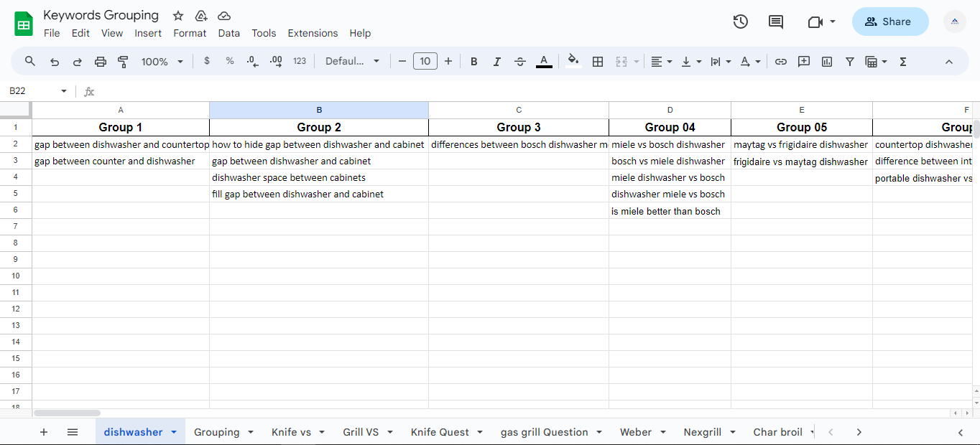Increase the font size
Screen dimensions: 980x445
coord(448,62)
